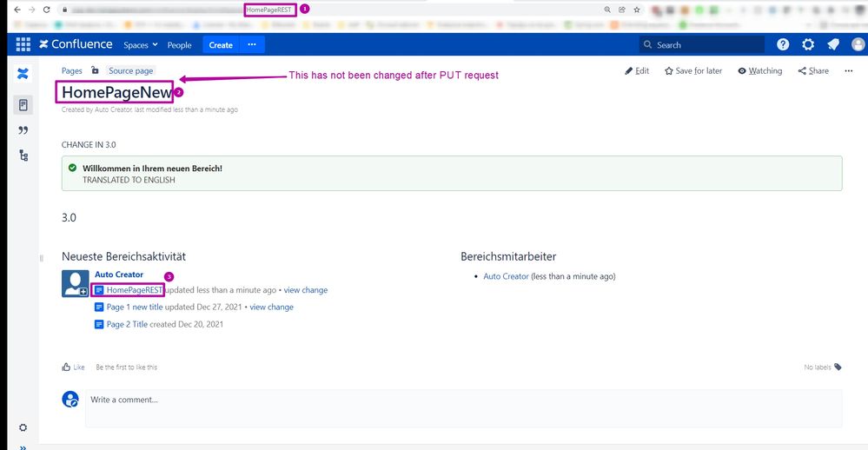
Task: Click the Create button
Action: [221, 45]
